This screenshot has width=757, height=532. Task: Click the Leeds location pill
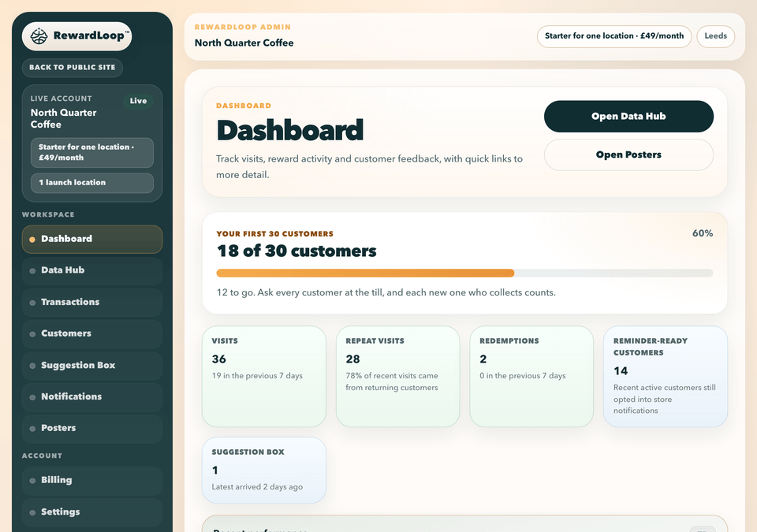715,36
